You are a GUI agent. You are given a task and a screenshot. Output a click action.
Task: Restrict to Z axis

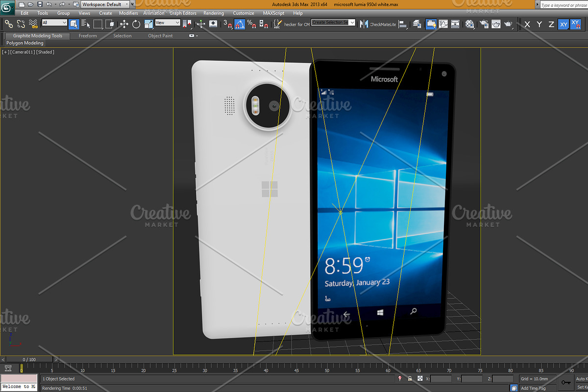pos(551,24)
